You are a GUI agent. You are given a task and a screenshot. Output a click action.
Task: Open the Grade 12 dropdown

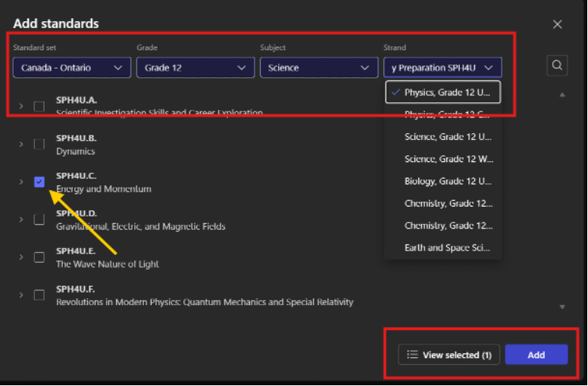click(x=195, y=68)
